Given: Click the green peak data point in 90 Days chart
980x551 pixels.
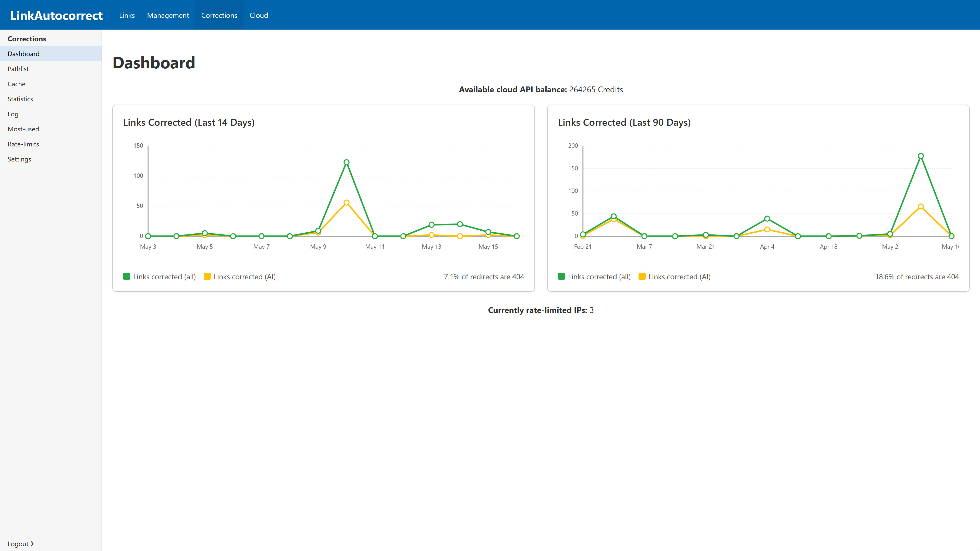Looking at the screenshot, I should click(x=921, y=156).
